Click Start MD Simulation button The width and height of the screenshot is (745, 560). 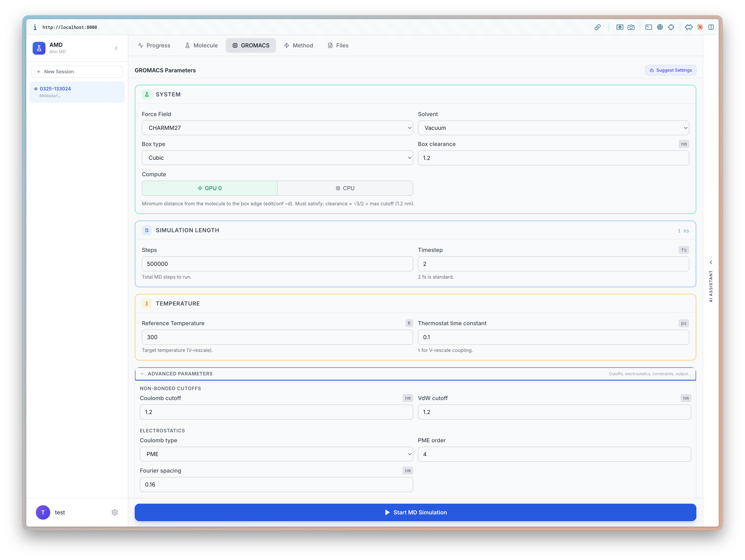pyautogui.click(x=415, y=512)
